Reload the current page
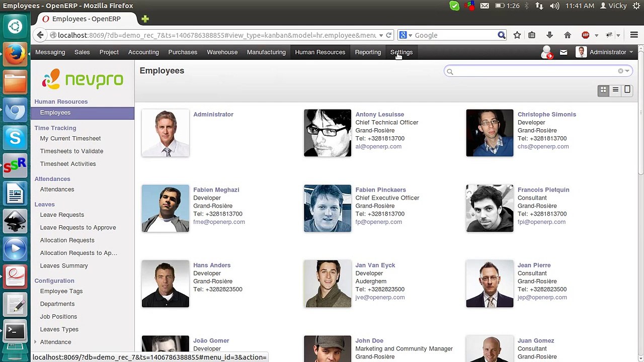 pos(388,35)
